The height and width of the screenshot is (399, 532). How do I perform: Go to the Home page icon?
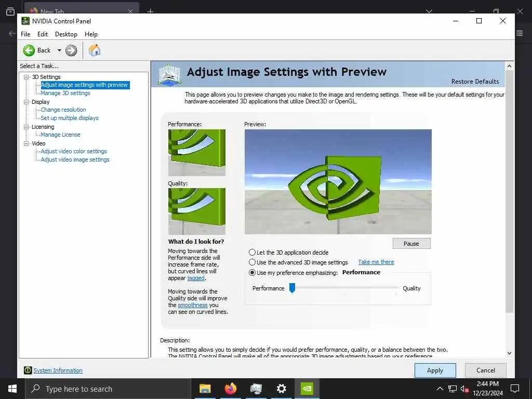point(95,50)
